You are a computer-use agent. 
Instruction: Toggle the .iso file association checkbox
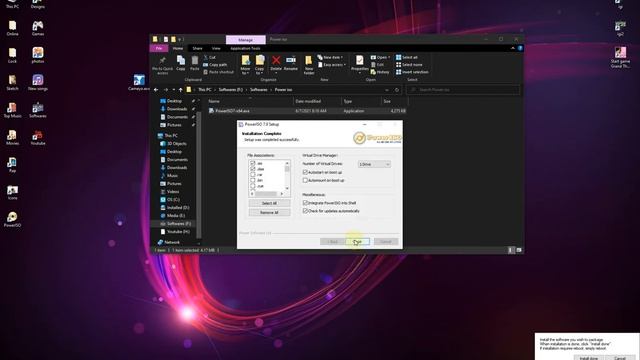pyautogui.click(x=253, y=163)
